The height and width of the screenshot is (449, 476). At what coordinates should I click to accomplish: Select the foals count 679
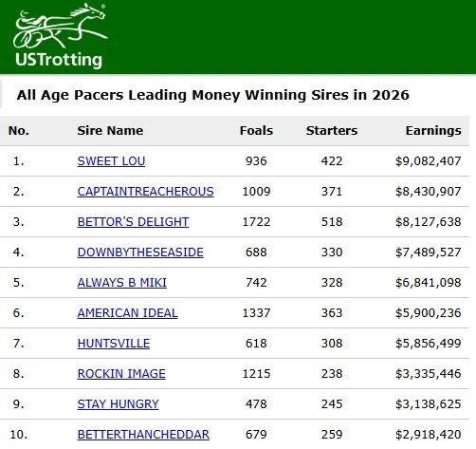[256, 435]
